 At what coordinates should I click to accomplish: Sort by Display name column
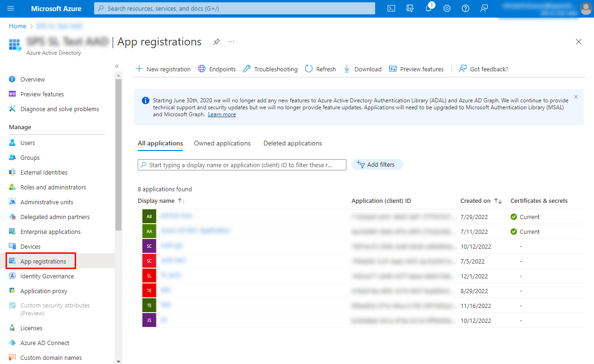point(161,201)
